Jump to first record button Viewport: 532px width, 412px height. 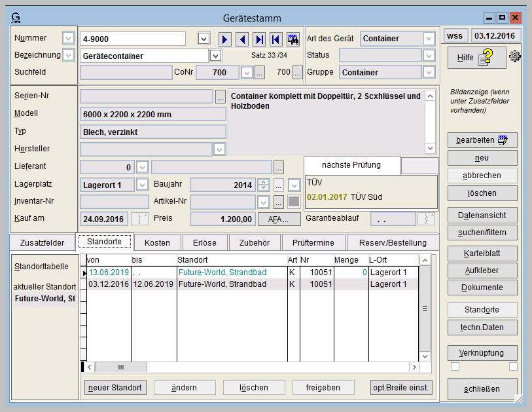click(276, 39)
